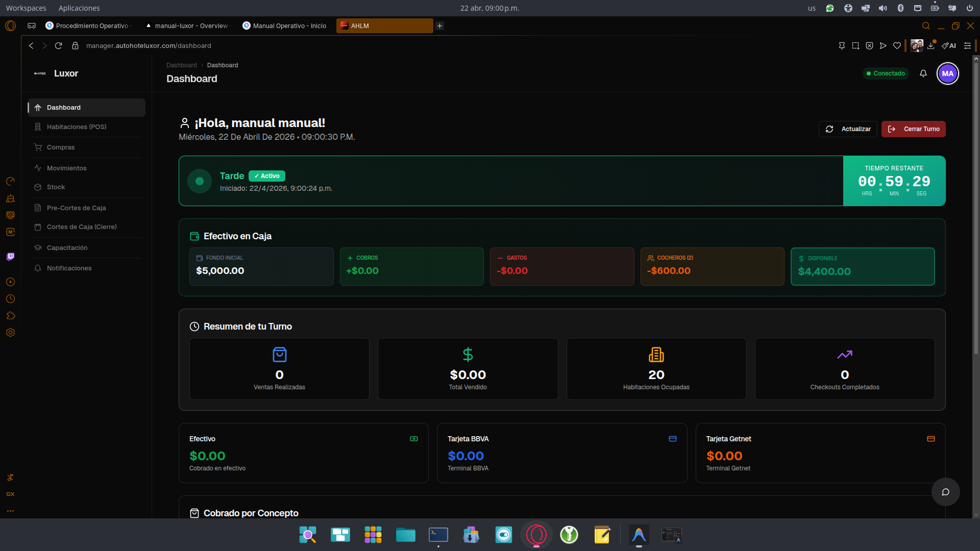This screenshot has height=551, width=980.
Task: Click the Cocheros (2) card
Action: [x=712, y=266]
